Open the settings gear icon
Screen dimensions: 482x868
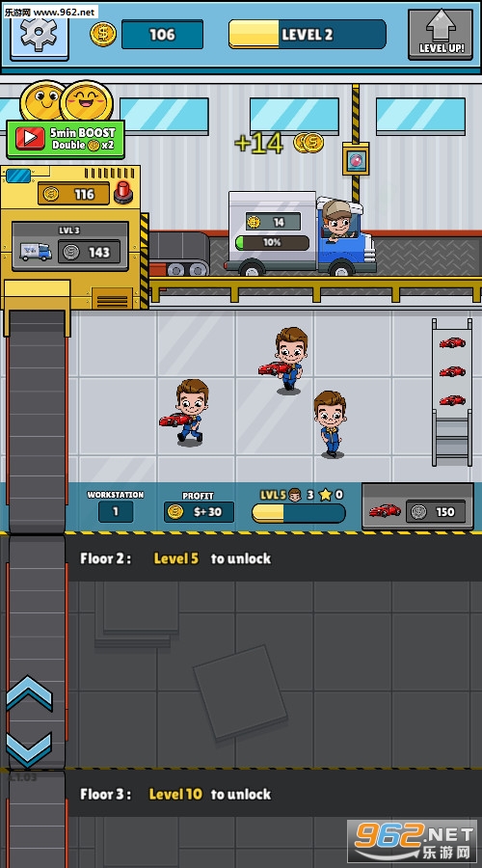pyautogui.click(x=40, y=33)
